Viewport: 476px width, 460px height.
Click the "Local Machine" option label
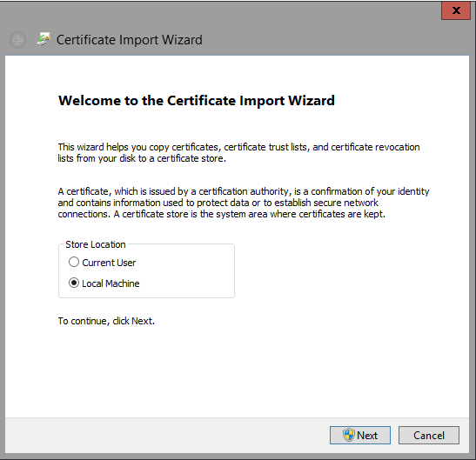pyautogui.click(x=111, y=283)
